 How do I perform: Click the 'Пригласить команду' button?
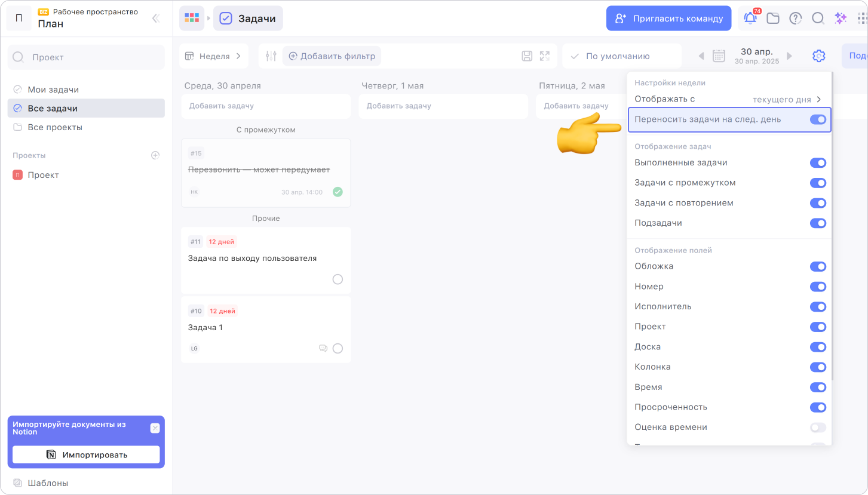click(668, 19)
